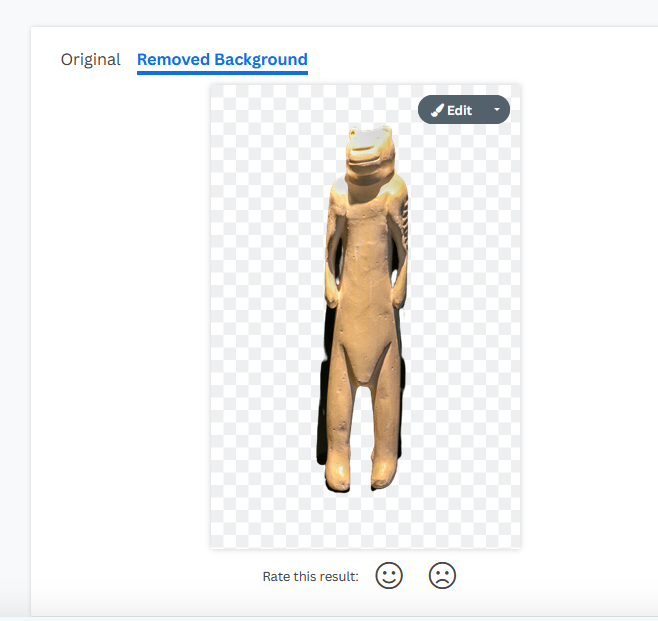Rate result with the sad frowning face
The image size is (658, 621).
pos(442,576)
